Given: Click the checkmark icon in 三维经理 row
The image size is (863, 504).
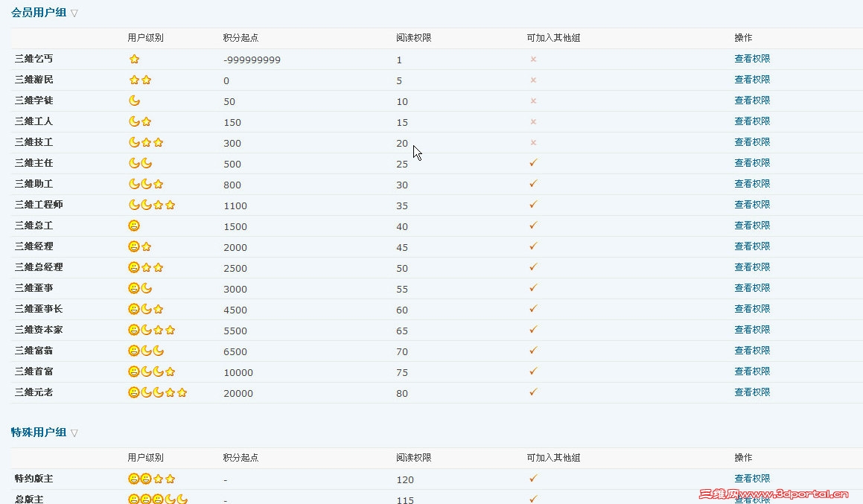Looking at the screenshot, I should click(x=533, y=246).
